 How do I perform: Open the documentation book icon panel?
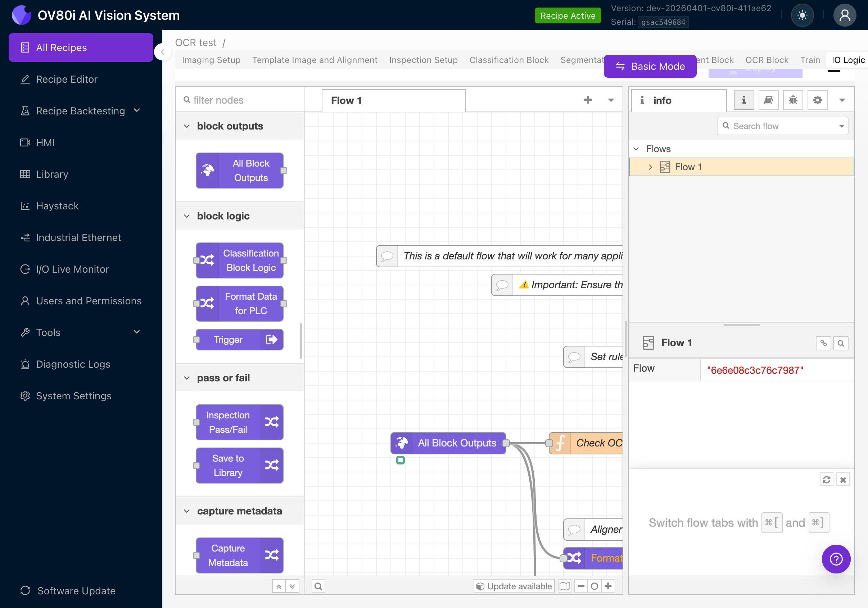point(768,100)
